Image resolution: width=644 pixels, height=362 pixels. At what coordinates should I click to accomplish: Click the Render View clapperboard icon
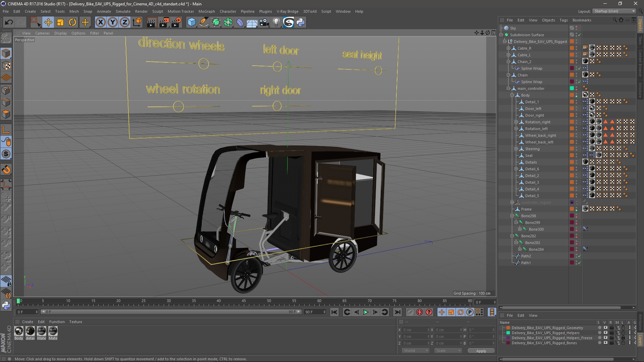[x=151, y=22]
